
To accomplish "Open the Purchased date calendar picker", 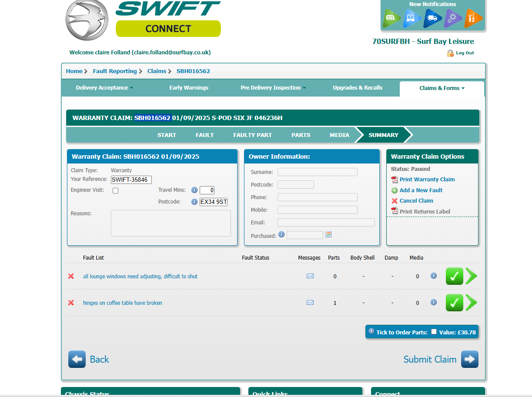I will coord(328,235).
